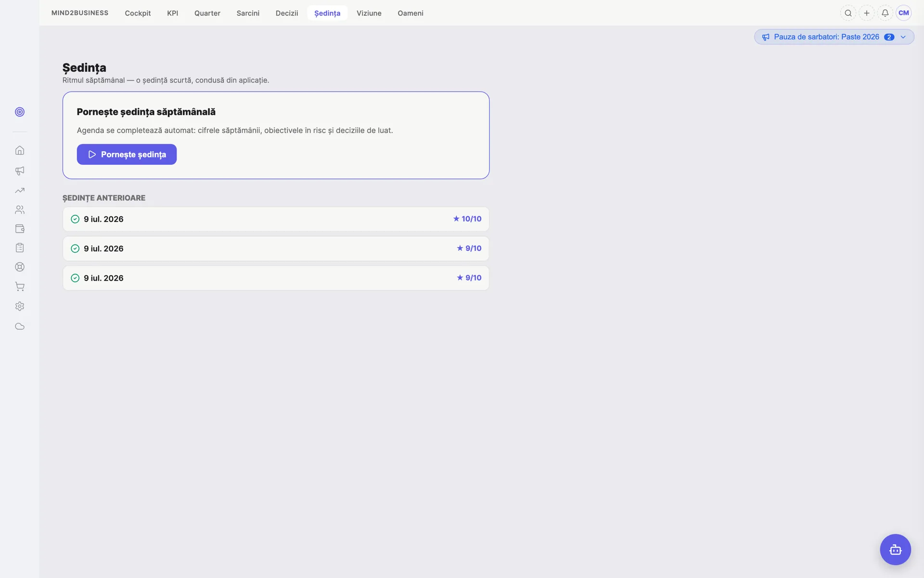
Task: Click the Pauza de sarbatori: Paste 2026 text
Action: click(826, 37)
